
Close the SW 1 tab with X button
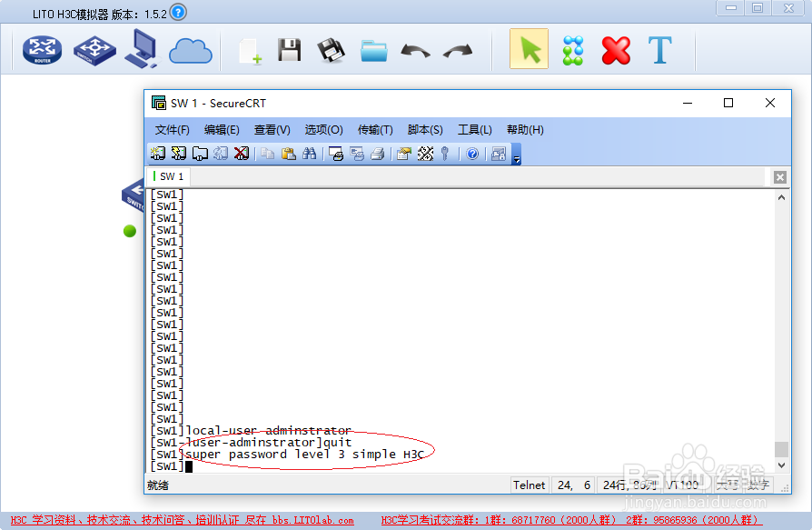780,177
